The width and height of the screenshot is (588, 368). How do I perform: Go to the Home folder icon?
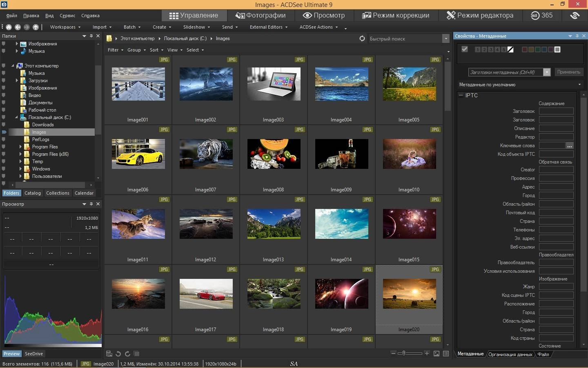coord(9,27)
